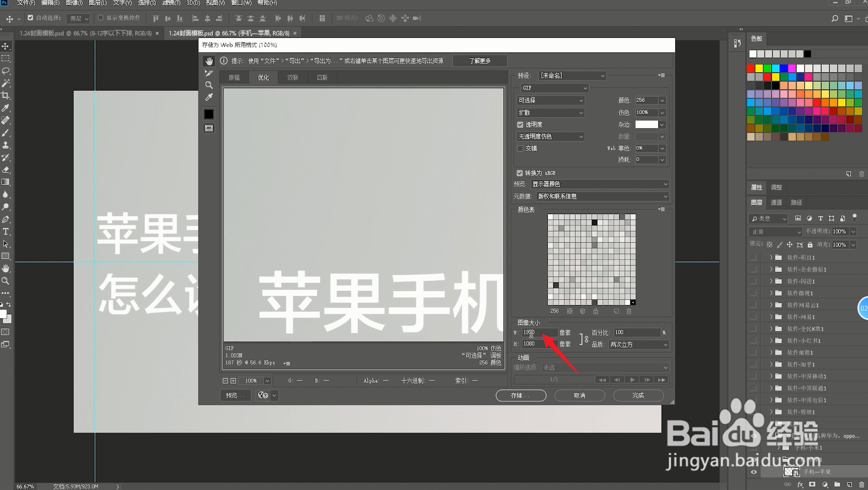Toggle visibility of 软件-积目1 layer group
This screenshot has width=868, height=490.
[x=754, y=258]
